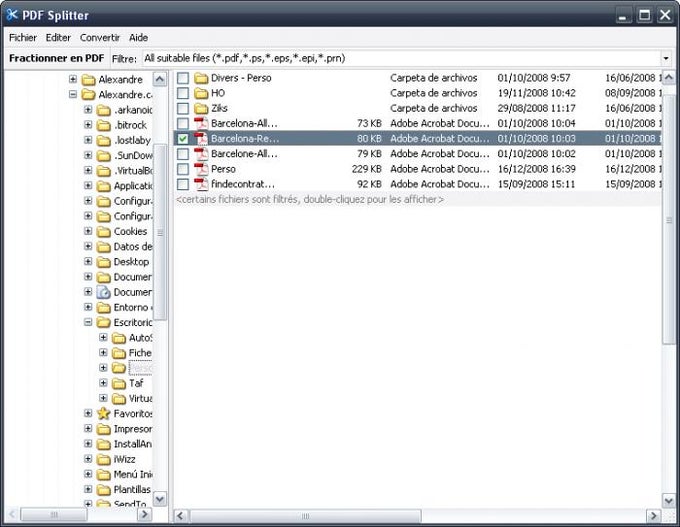
Task: Click the Cookies folder icon in tree
Action: point(104,232)
